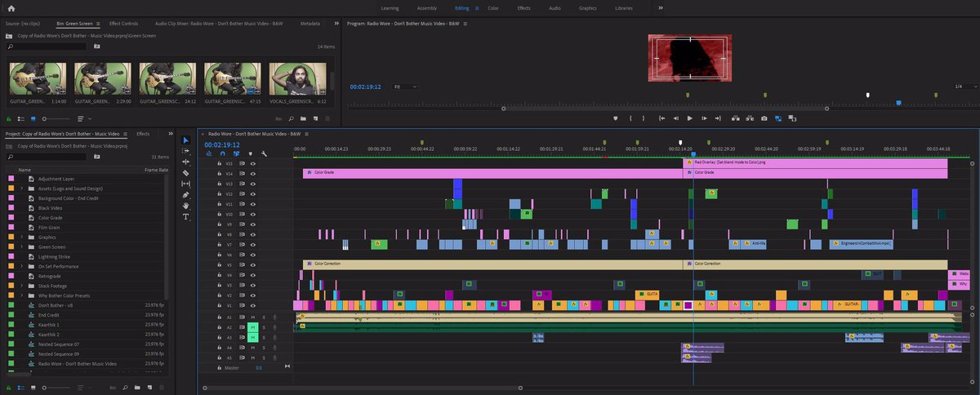Open the 1/4 playback resolution dropdown
The height and width of the screenshot is (395, 980).
pos(965,87)
